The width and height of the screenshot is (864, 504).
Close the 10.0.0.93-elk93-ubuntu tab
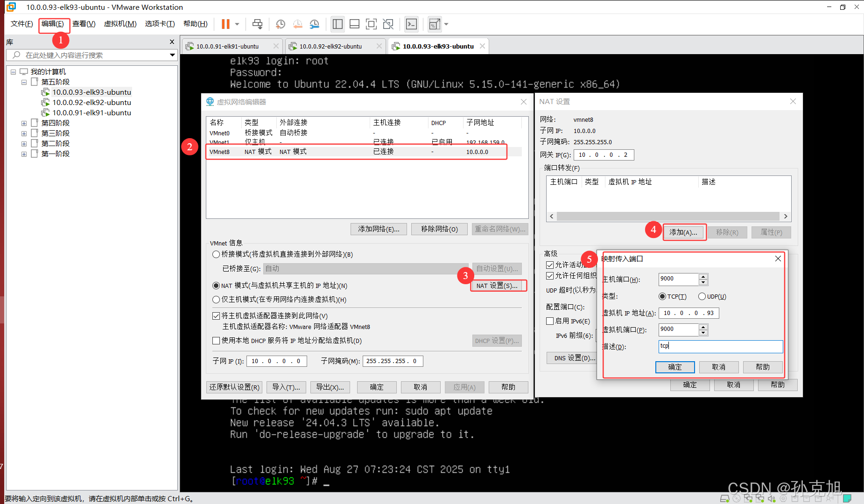point(482,46)
